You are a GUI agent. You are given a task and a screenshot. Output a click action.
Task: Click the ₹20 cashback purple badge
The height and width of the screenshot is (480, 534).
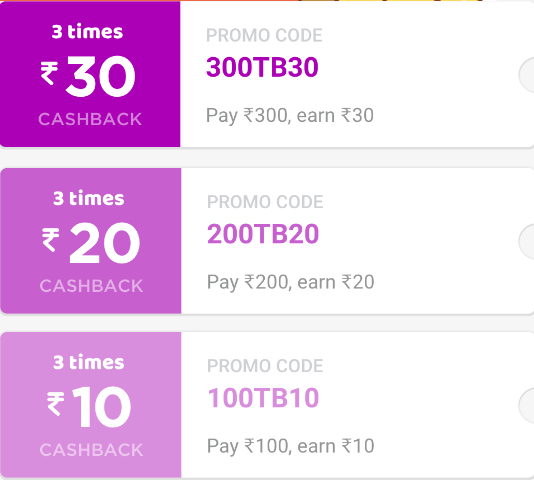pyautogui.click(x=91, y=241)
